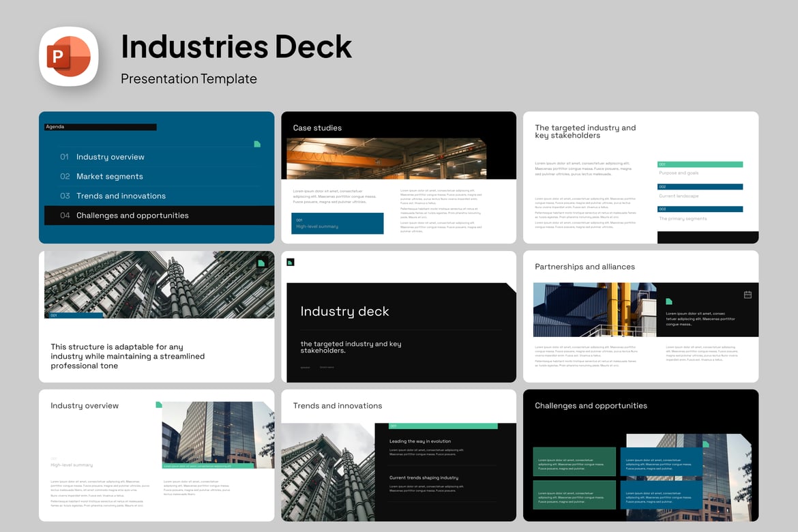Click the green page icon in the Partnerships dark panel
Screen dimensions: 798x532
(x=669, y=301)
